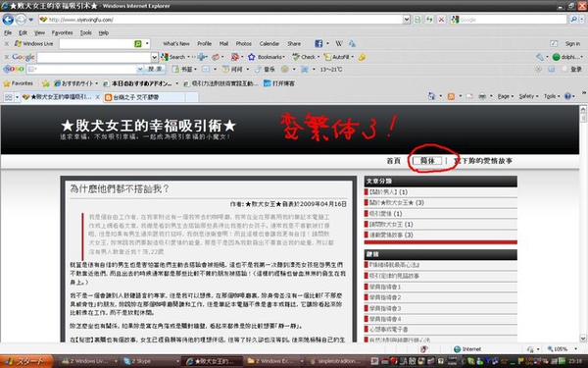Open the View menu
The image size is (588, 368).
[x=39, y=33]
